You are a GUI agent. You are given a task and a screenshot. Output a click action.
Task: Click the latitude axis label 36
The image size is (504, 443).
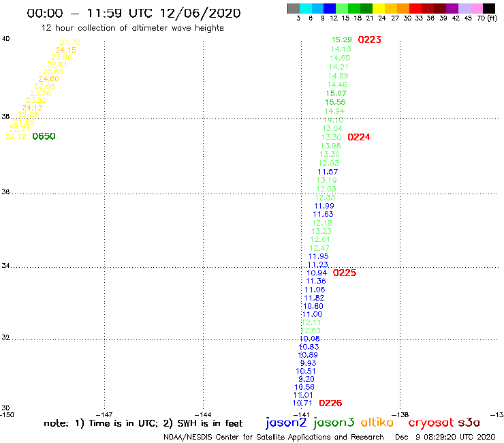[5, 192]
